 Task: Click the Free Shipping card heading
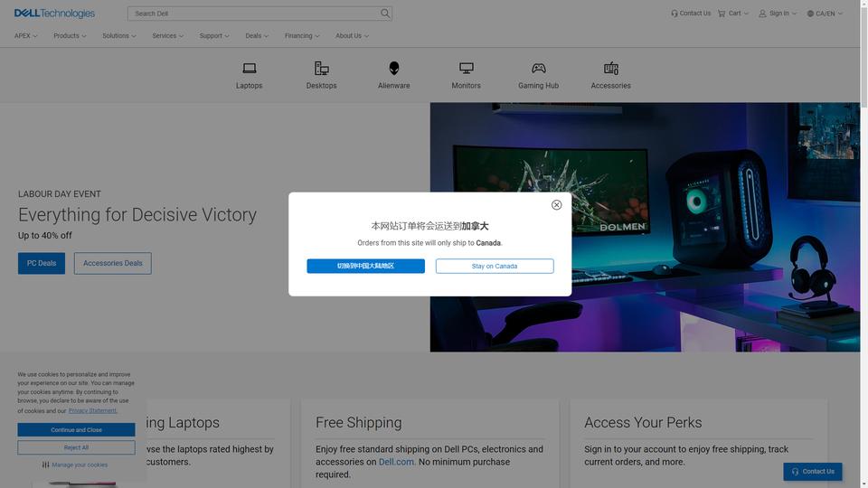point(359,423)
